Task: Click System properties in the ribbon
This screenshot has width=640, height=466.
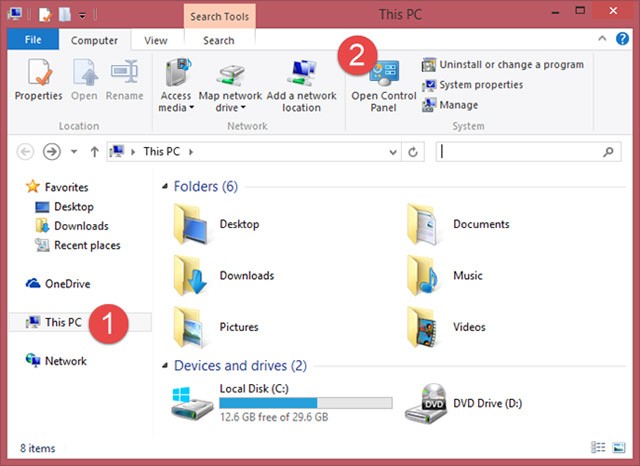Action: point(480,85)
